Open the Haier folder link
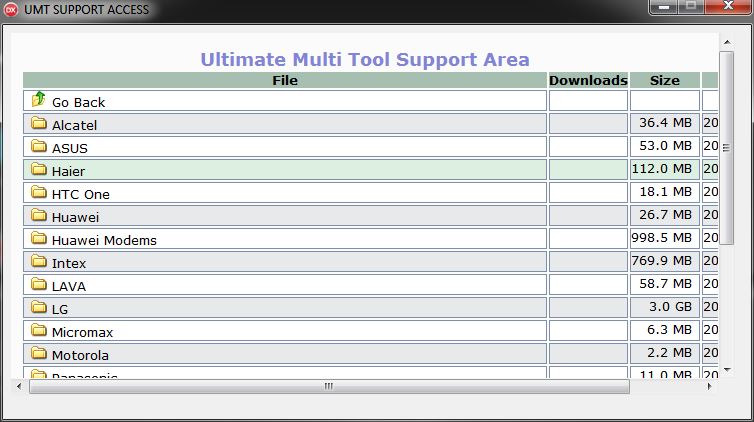 click(x=68, y=172)
